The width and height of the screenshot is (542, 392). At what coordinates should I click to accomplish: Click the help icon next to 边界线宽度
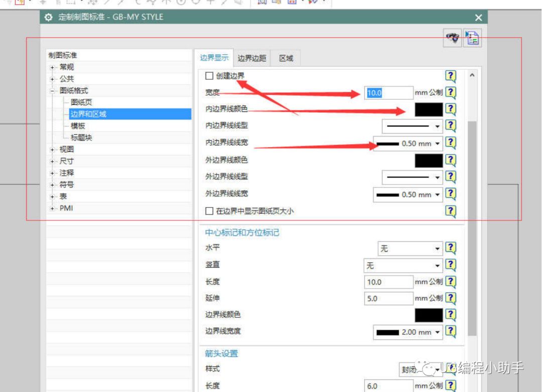(451, 332)
